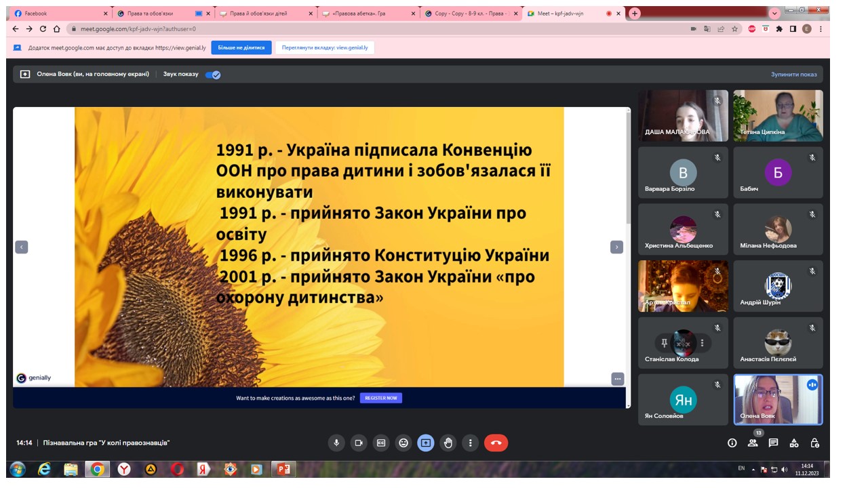Screen dimensions: 868x488
Task: Open more options menu in the call bar
Action: pos(471,443)
